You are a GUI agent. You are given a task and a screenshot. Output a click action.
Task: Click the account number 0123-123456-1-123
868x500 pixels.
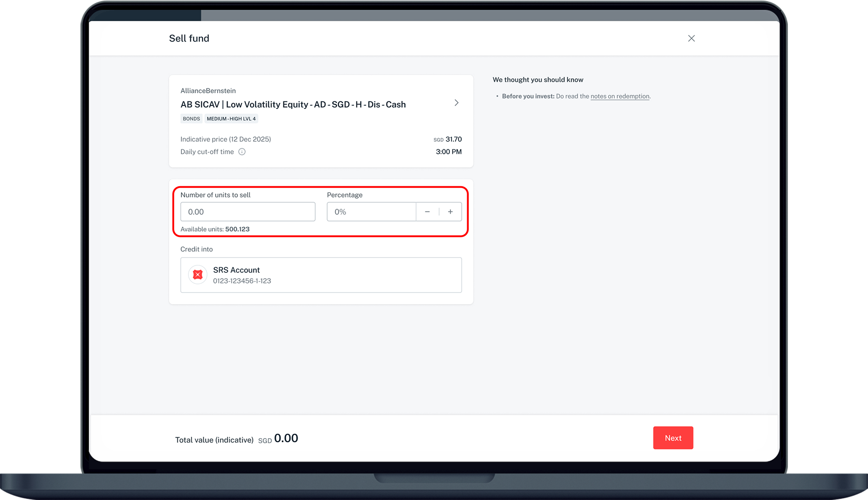(x=242, y=281)
